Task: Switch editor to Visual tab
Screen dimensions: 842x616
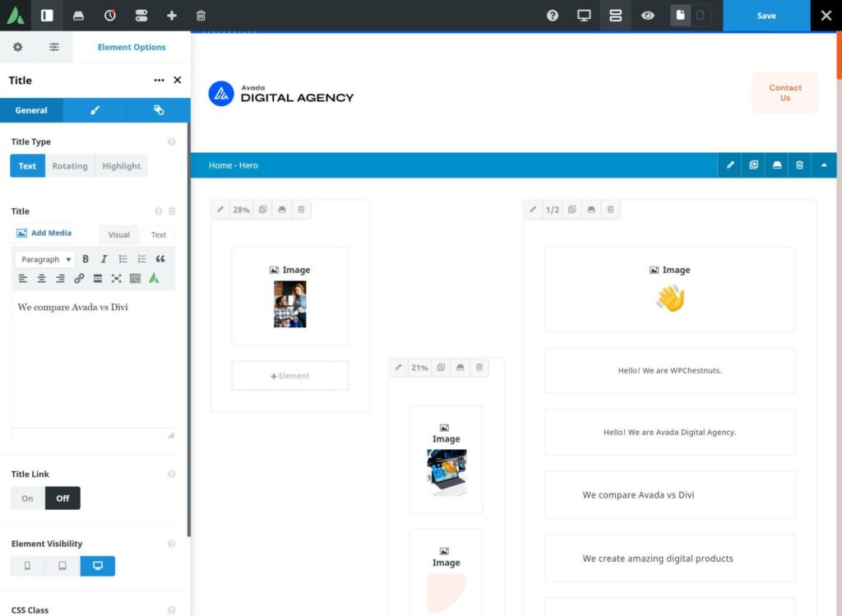Action: pyautogui.click(x=118, y=234)
